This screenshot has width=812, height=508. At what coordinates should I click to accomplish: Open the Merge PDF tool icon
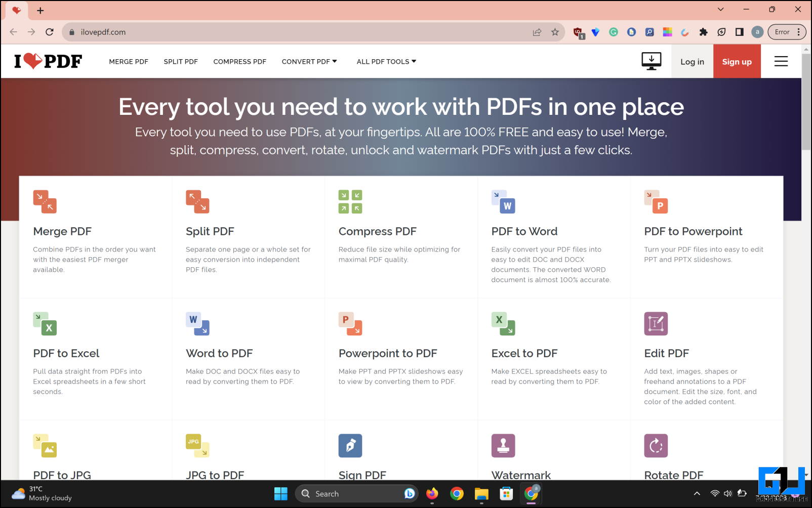coord(45,201)
